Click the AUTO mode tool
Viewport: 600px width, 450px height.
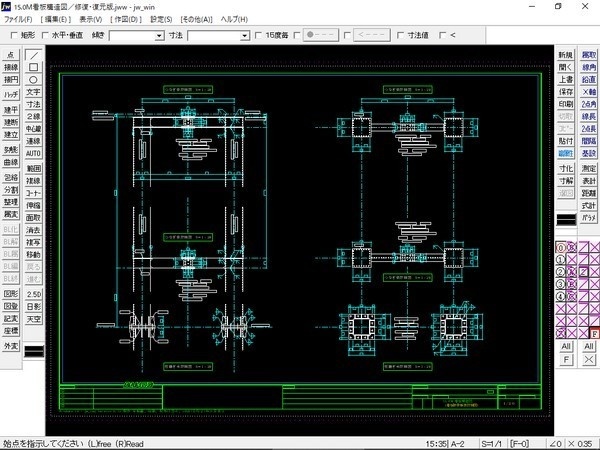[34, 153]
